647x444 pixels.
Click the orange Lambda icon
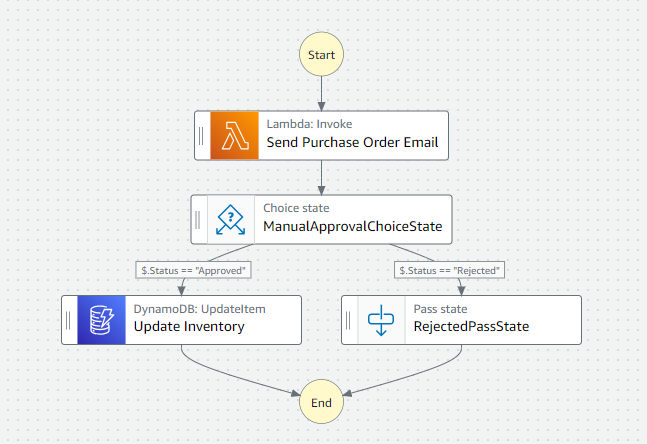coord(234,135)
